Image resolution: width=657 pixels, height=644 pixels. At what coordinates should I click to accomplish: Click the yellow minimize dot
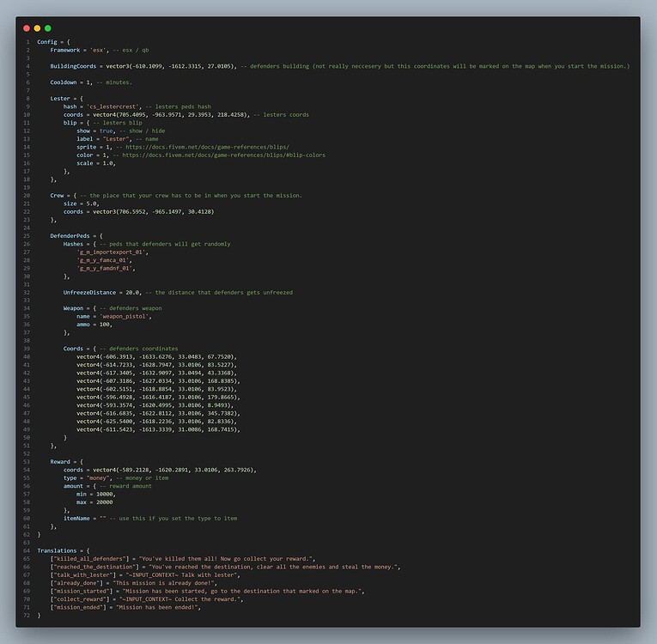[x=37, y=28]
